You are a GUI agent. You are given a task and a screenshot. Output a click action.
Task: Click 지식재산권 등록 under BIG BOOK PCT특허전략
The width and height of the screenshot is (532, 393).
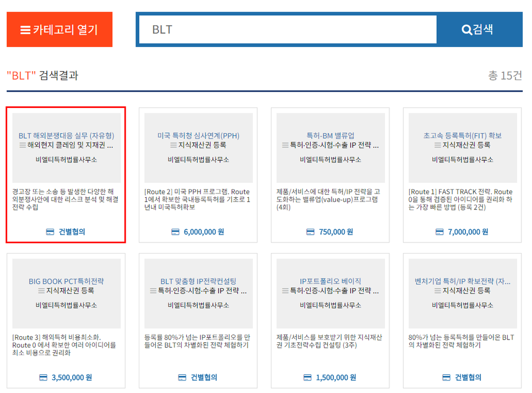tap(70, 291)
